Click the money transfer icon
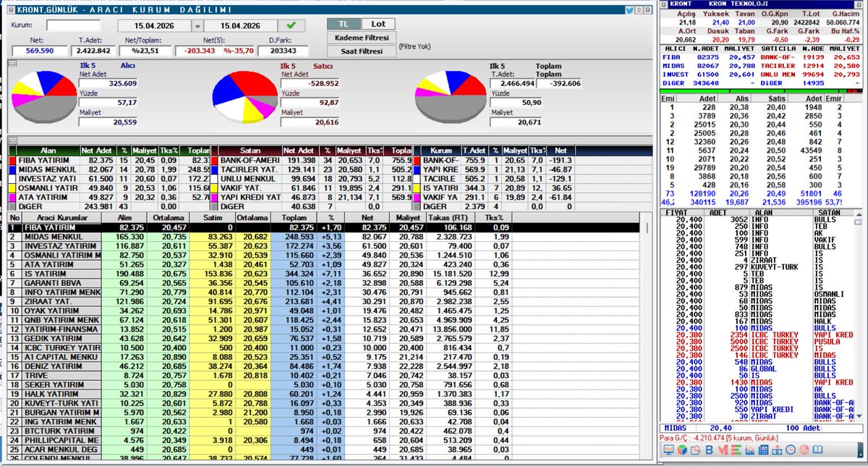 777,450
